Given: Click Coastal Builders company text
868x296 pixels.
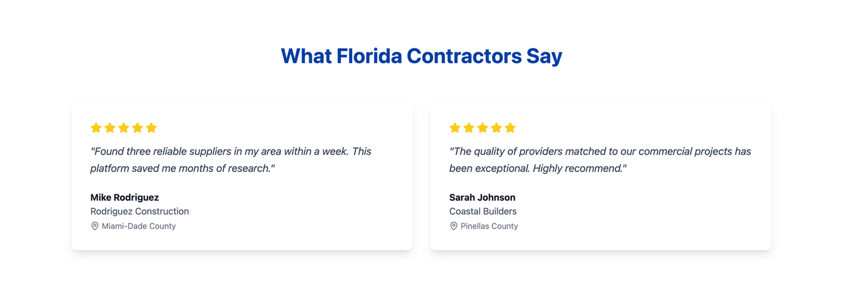Looking at the screenshot, I should 483,212.
